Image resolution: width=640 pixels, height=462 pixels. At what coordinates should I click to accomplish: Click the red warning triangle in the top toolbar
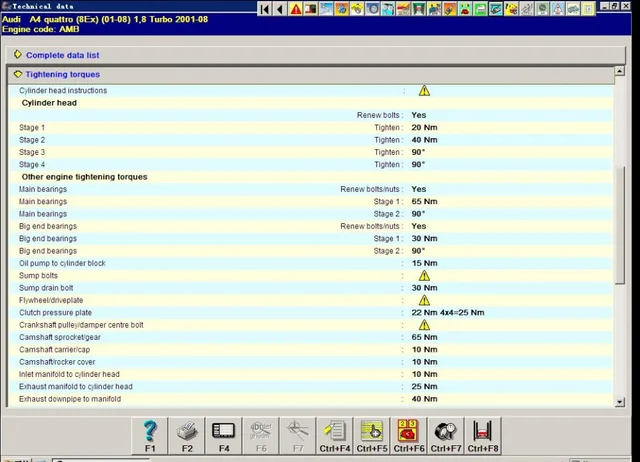point(296,9)
